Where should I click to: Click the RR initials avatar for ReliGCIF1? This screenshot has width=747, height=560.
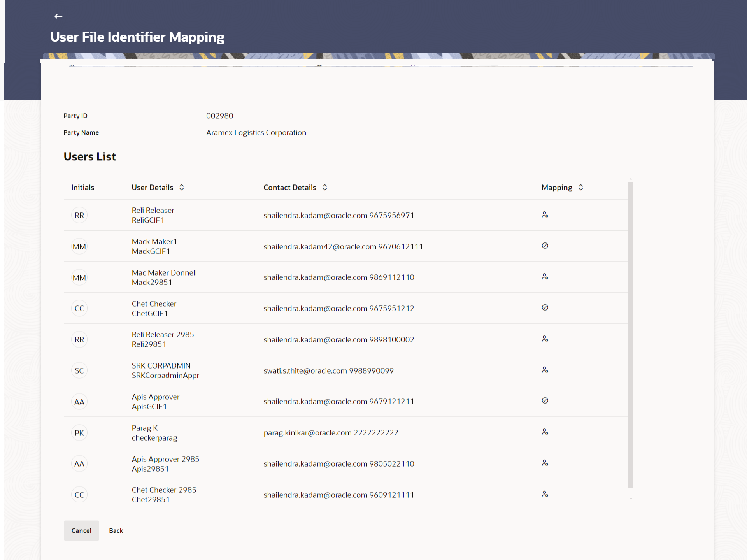(x=79, y=215)
